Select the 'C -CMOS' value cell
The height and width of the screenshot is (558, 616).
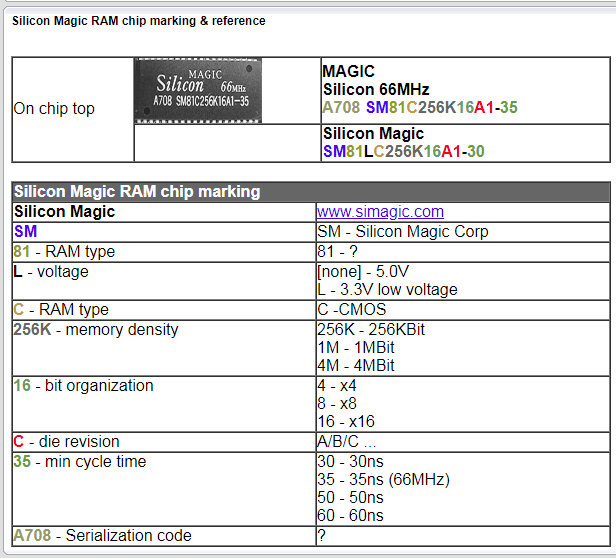[x=351, y=310]
